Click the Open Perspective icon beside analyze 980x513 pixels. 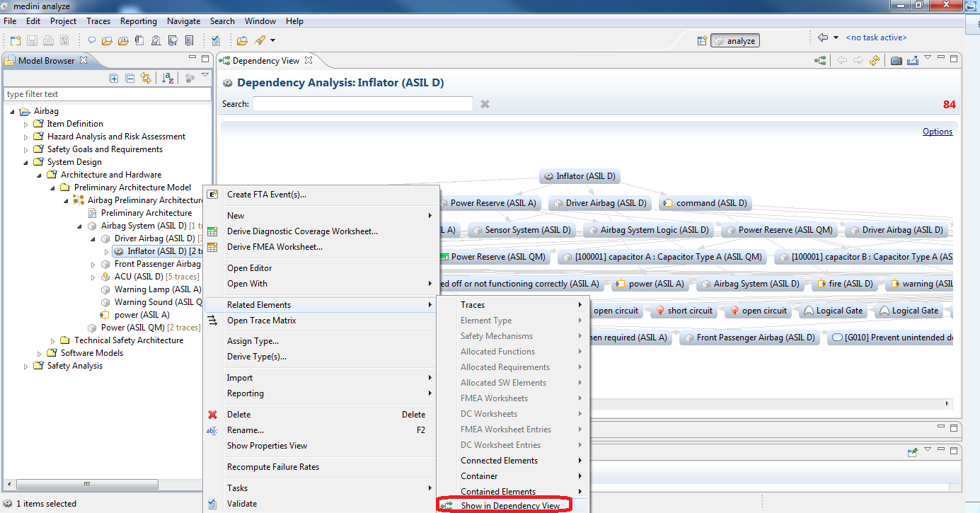[x=702, y=40]
